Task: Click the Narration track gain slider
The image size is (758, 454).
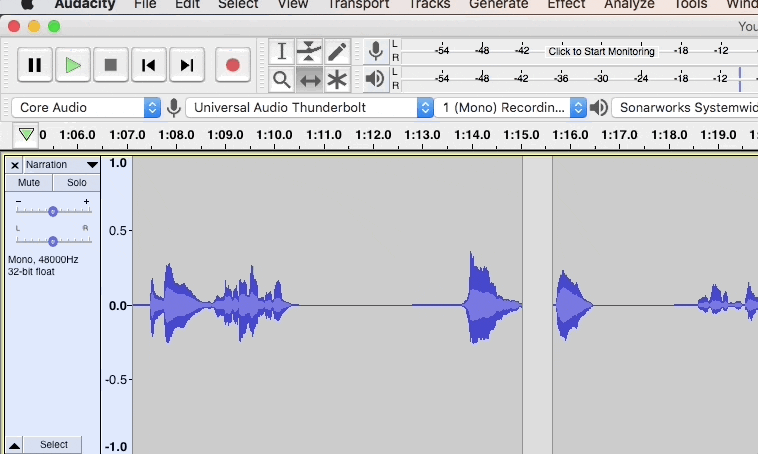Action: tap(53, 211)
